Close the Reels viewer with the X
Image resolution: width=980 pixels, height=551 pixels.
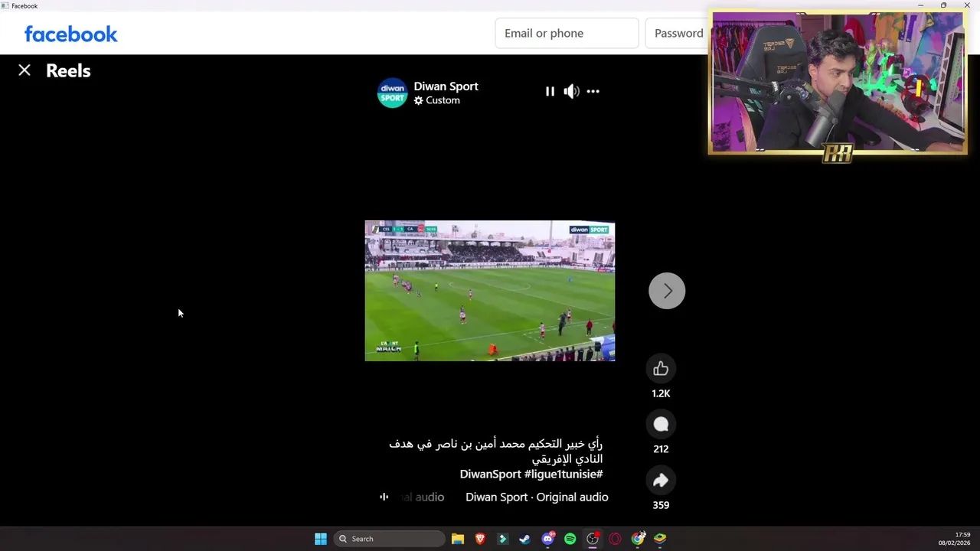(x=24, y=70)
